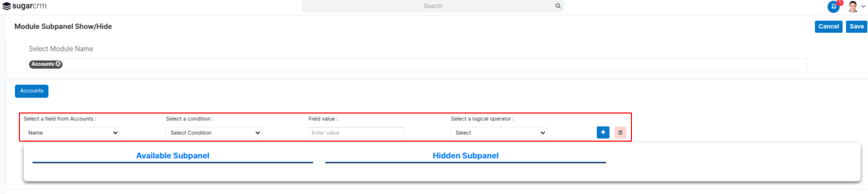The image size is (868, 194).
Task: Delete the condition row with trash icon
Action: pos(620,132)
